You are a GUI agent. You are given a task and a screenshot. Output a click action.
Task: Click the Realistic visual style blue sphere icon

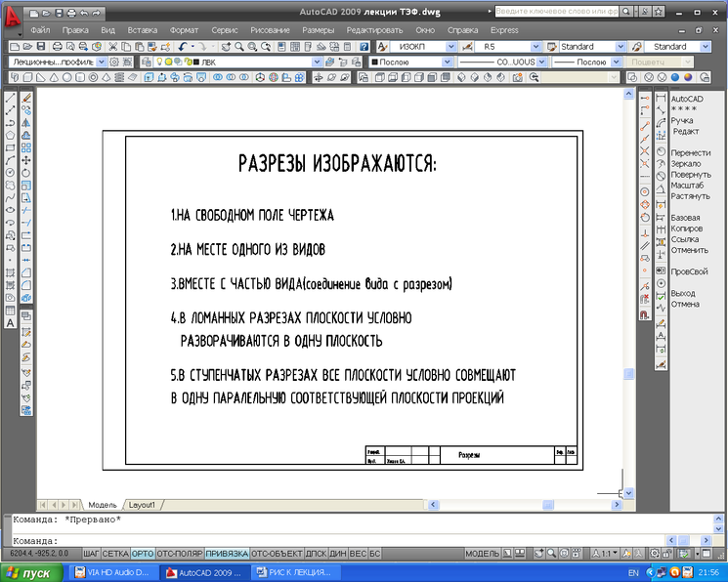(x=675, y=77)
